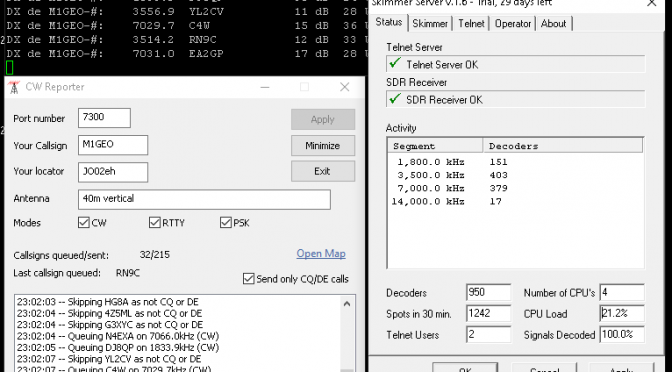672x372 pixels.
Task: Click log line Skipping YL2CV
Action: pyautogui.click(x=109, y=359)
